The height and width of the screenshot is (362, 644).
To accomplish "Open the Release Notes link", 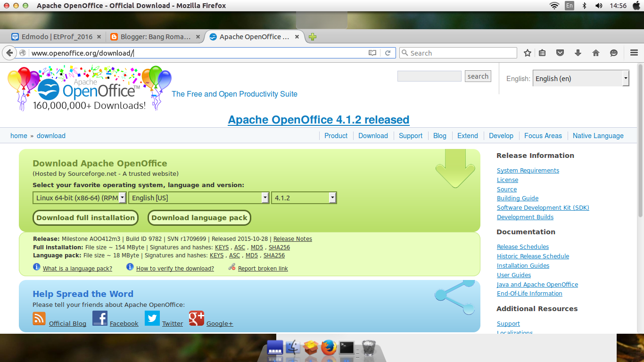I will click(x=293, y=239).
